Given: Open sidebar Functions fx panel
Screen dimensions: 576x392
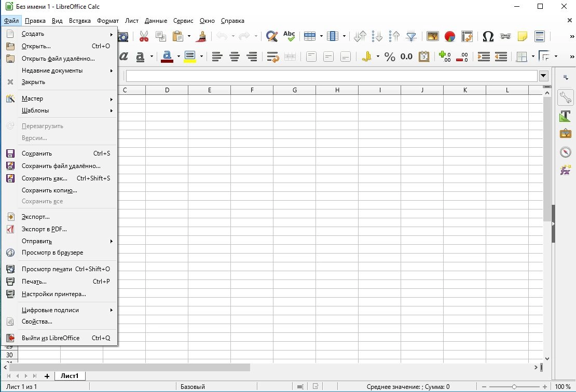Looking at the screenshot, I should (565, 170).
